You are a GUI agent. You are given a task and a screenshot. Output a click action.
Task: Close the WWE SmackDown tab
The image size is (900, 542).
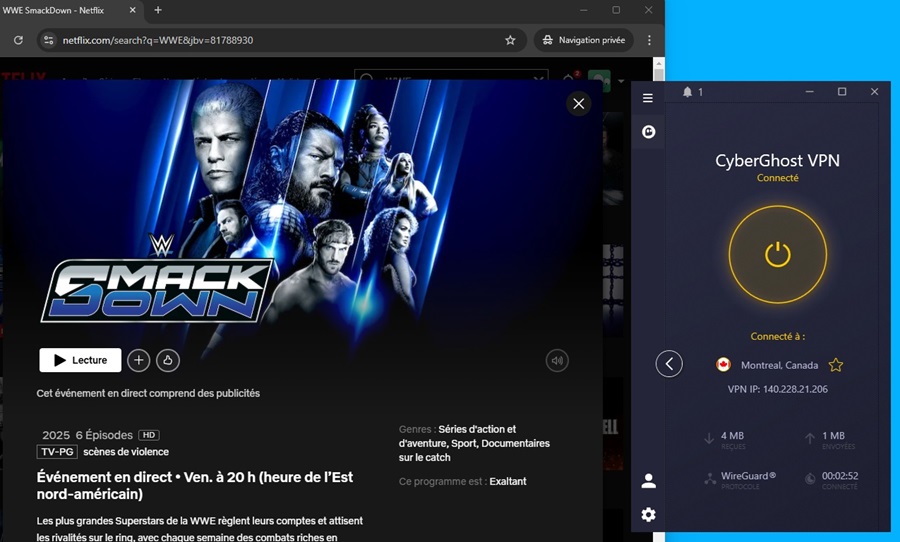133,10
